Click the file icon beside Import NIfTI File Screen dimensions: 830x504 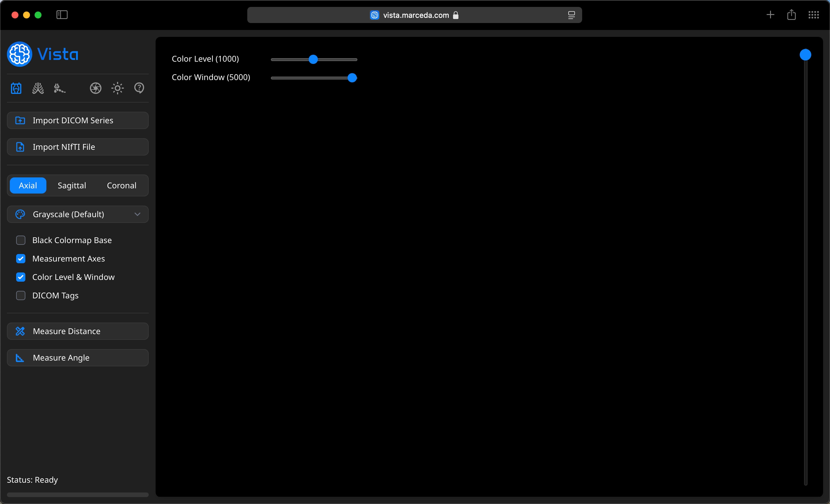[20, 147]
